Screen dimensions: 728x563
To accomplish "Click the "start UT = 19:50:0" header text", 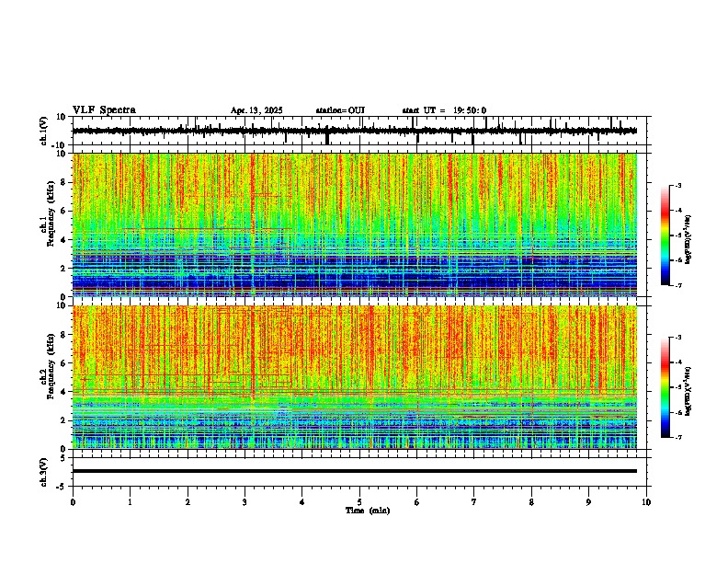I will click(444, 110).
